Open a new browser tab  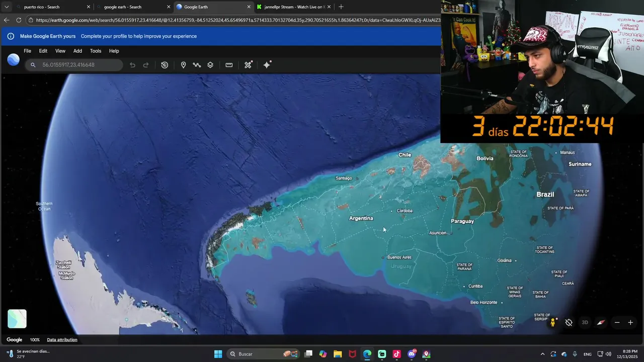point(341,7)
